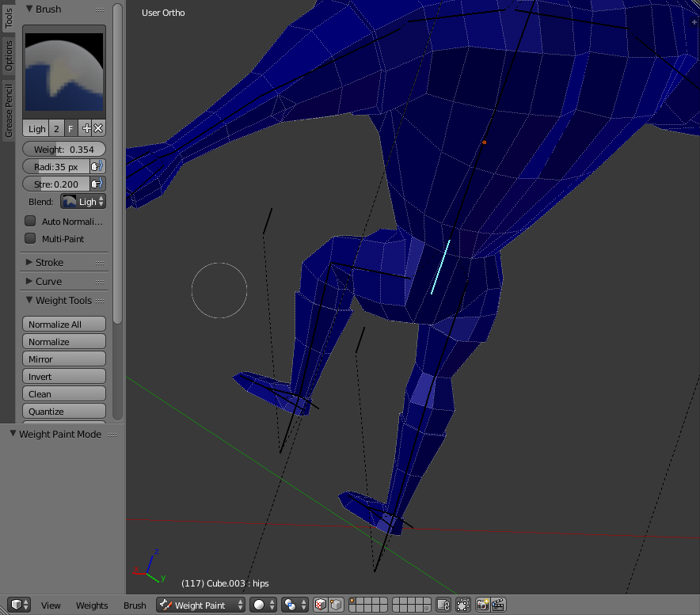Open the Brush menu in header
This screenshot has width=700, height=615.
coord(135,606)
